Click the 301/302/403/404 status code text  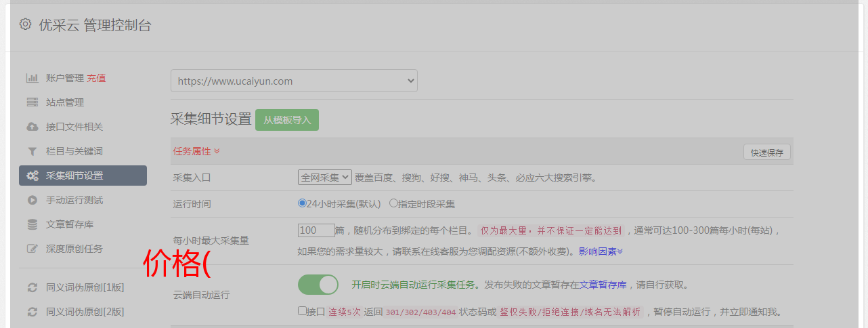tap(420, 312)
